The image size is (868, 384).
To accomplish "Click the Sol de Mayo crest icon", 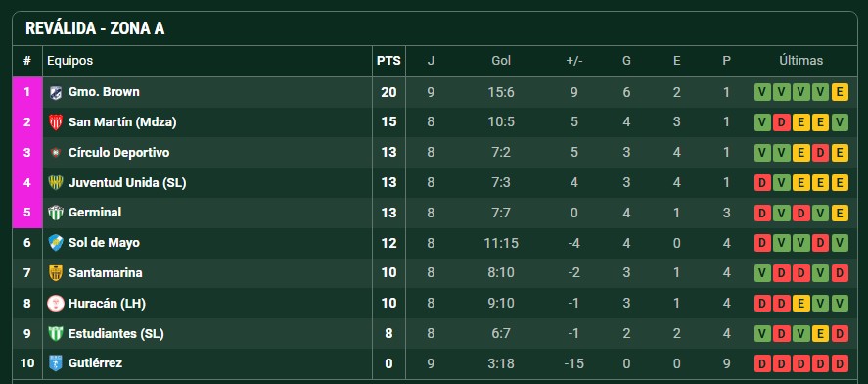I will coord(56,243).
